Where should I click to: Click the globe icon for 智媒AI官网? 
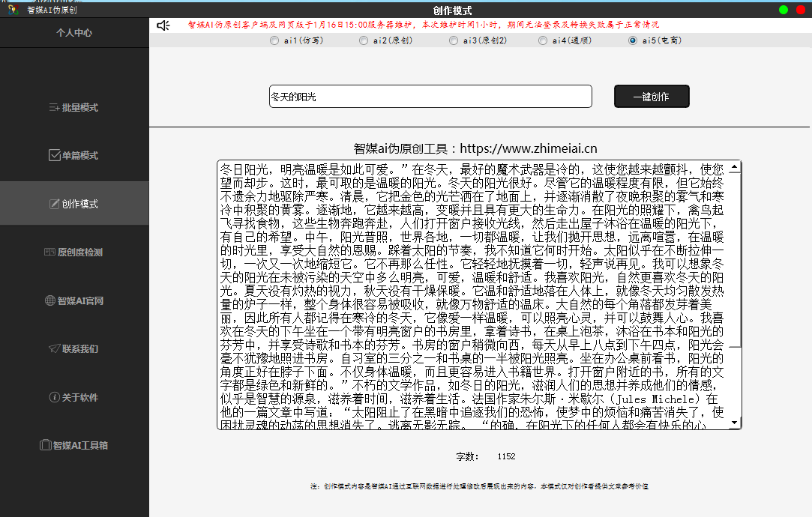[51, 301]
